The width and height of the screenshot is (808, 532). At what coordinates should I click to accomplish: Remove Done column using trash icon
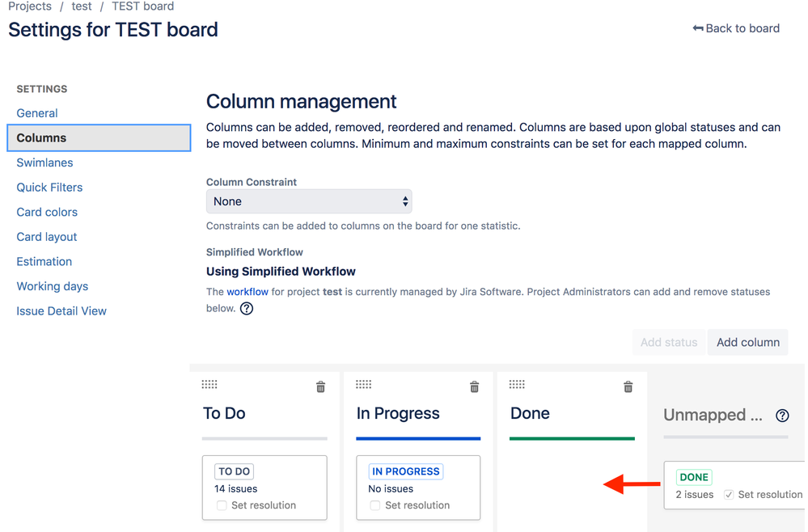(x=628, y=387)
